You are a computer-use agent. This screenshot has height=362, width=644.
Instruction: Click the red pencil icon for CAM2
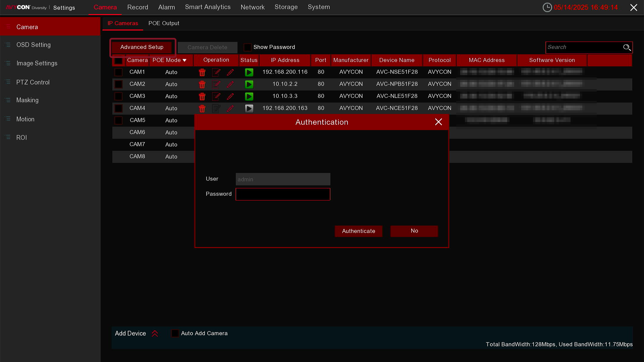(230, 84)
